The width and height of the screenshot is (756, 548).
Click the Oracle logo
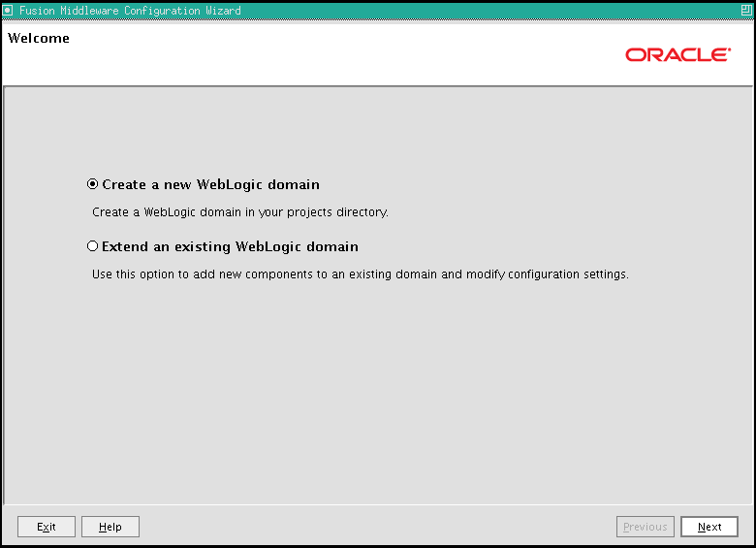tap(677, 54)
